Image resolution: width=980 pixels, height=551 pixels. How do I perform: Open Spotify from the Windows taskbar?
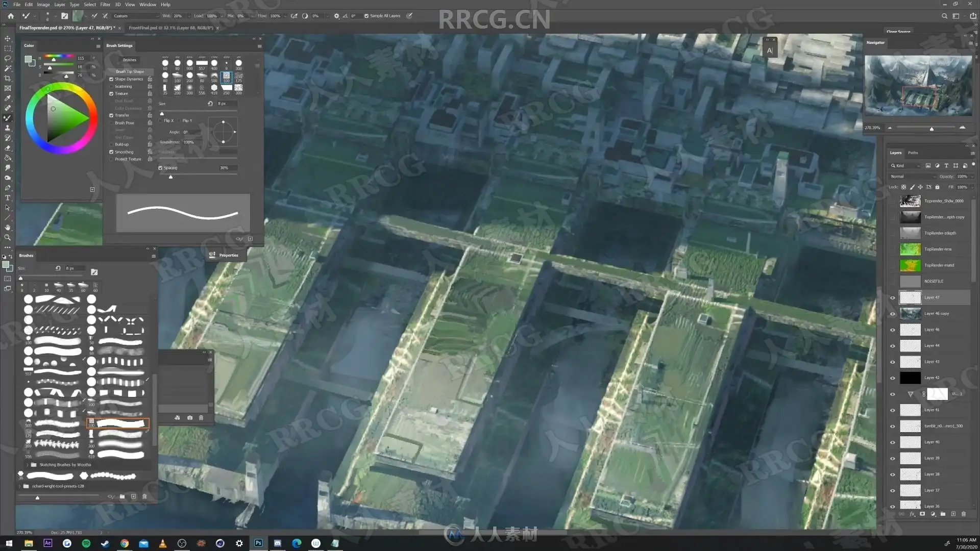point(86,543)
